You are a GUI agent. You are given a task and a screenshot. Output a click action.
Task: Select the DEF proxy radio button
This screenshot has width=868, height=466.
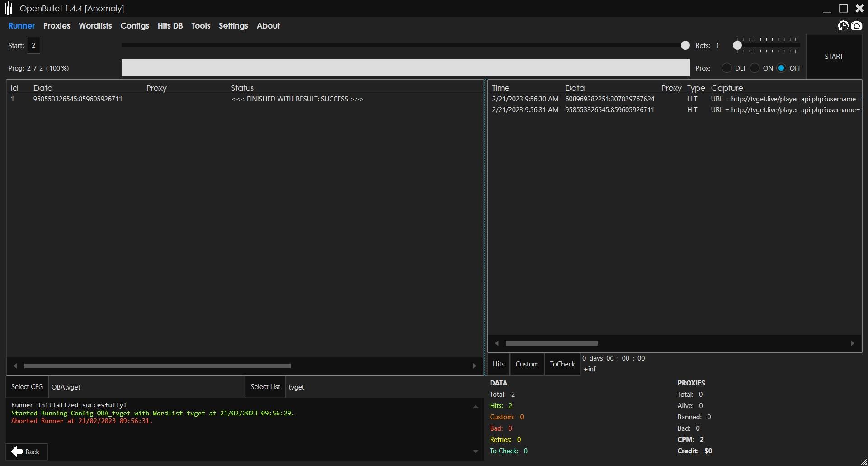point(726,68)
